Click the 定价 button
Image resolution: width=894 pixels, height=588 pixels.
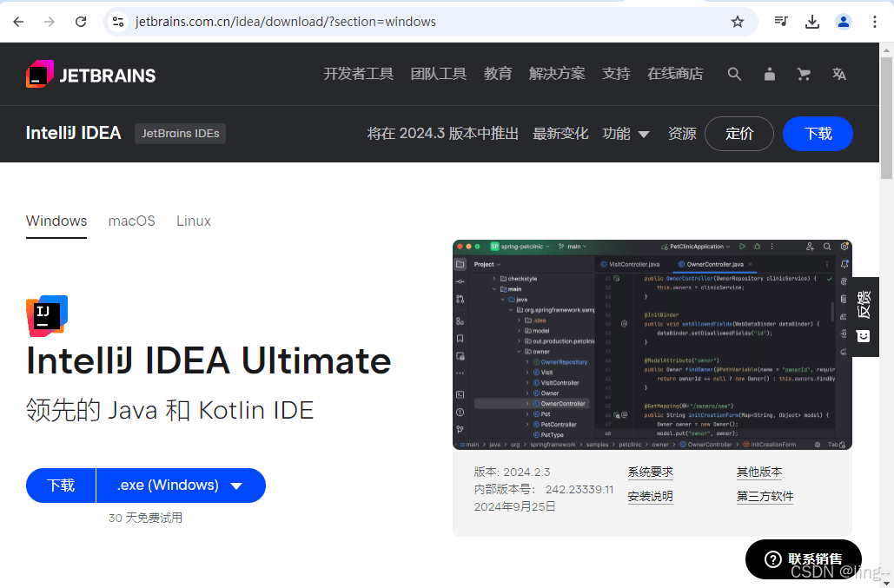click(739, 134)
